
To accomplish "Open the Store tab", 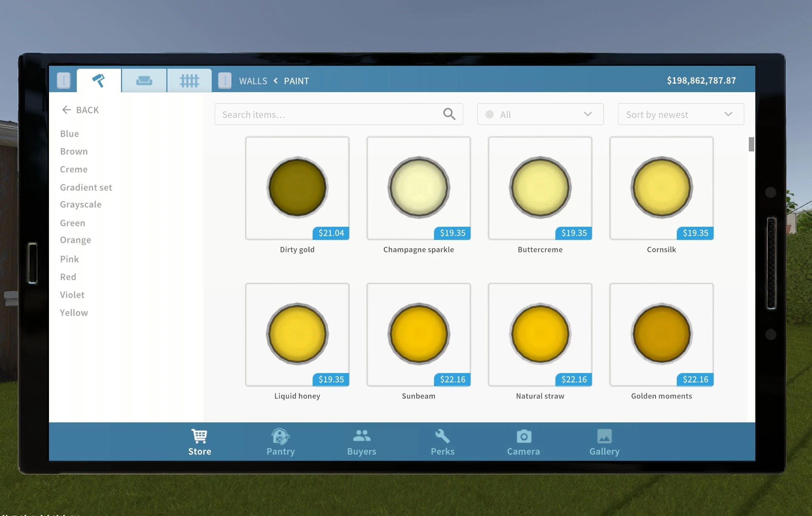I will [200, 442].
